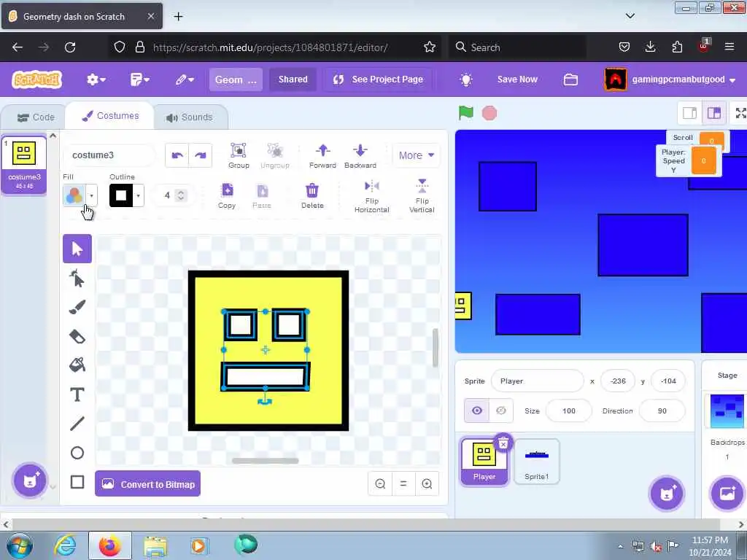Viewport: 747px width, 560px height.
Task: Copy the selected shapes
Action: 227,195
